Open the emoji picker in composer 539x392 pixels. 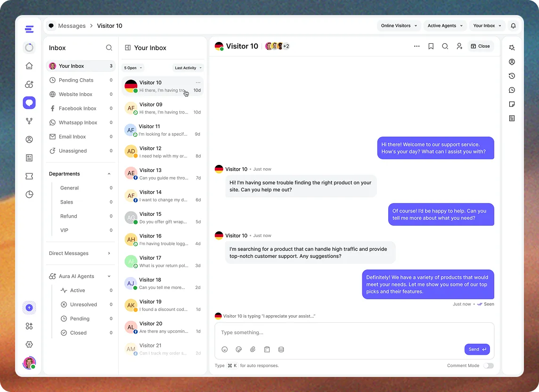pyautogui.click(x=224, y=350)
